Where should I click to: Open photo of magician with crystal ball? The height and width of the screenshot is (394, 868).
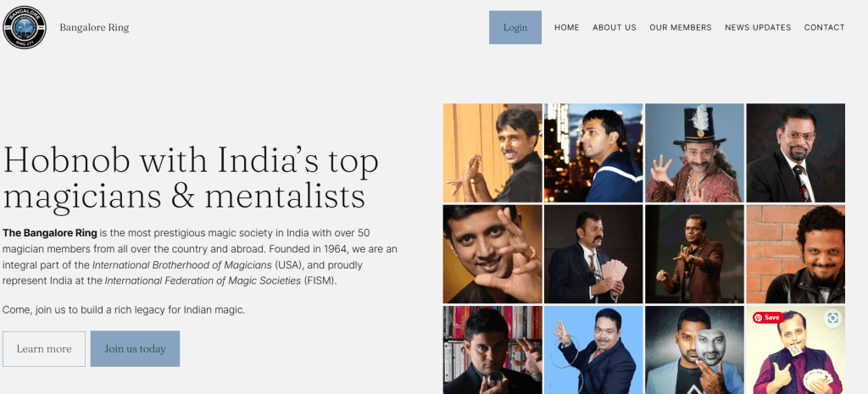[x=492, y=350]
